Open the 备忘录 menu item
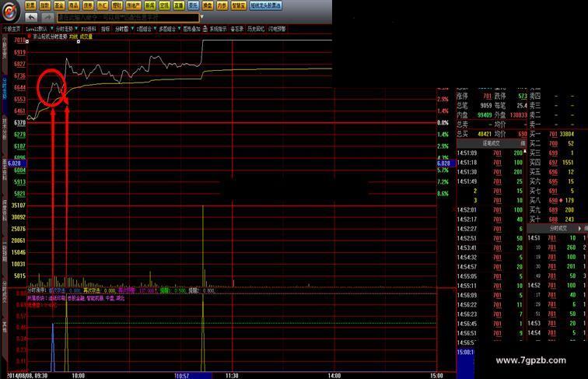 tap(236, 29)
